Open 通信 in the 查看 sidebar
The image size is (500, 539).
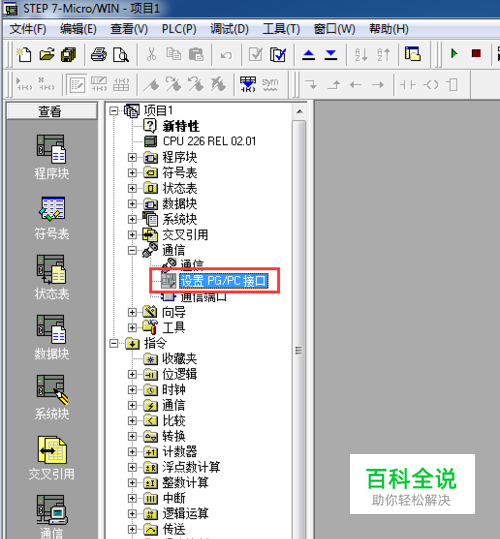point(52,517)
